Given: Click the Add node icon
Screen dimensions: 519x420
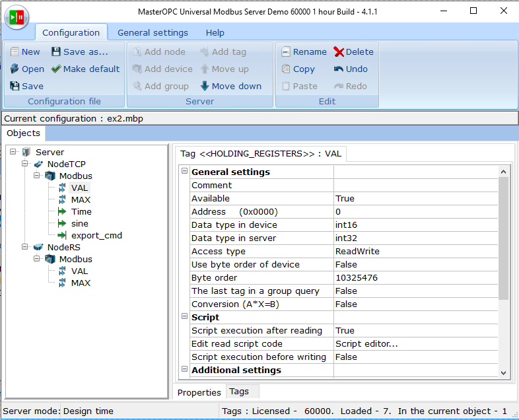Looking at the screenshot, I should click(x=137, y=52).
